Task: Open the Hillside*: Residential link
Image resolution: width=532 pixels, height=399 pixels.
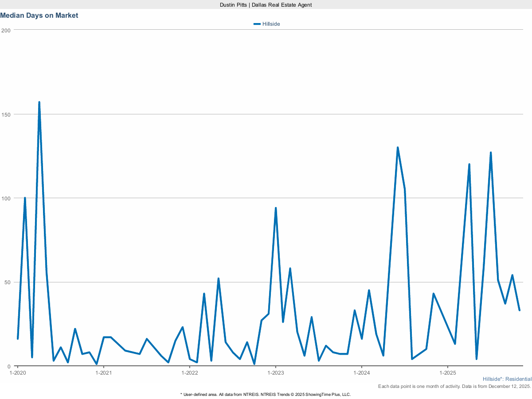Action: pos(507,379)
